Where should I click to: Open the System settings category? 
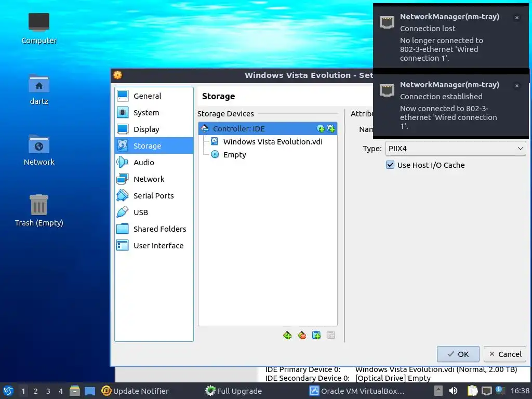[154, 113]
